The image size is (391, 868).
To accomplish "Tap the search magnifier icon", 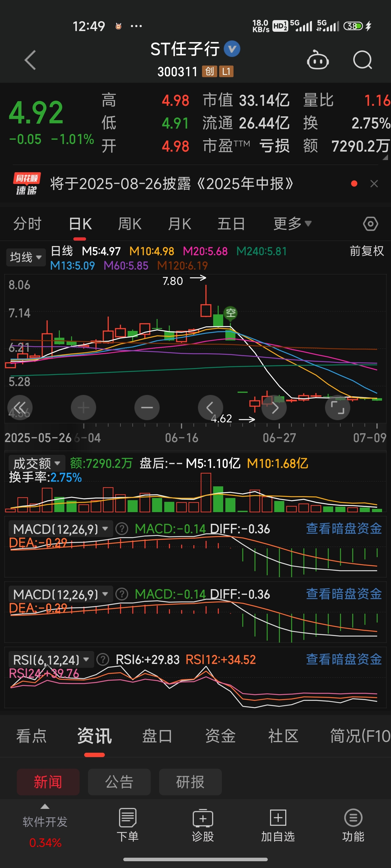I will (x=362, y=60).
